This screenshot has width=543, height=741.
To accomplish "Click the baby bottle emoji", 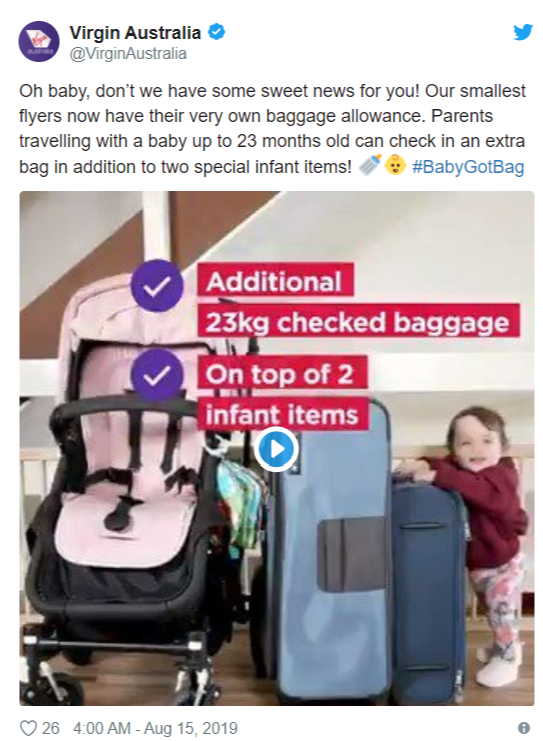I will pos(370,165).
